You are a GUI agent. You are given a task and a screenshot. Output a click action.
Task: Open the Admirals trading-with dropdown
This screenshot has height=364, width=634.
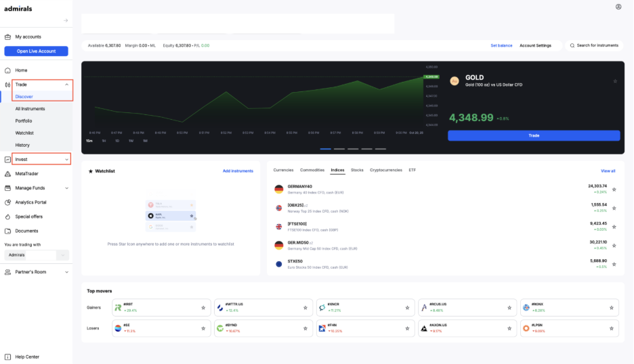click(37, 255)
